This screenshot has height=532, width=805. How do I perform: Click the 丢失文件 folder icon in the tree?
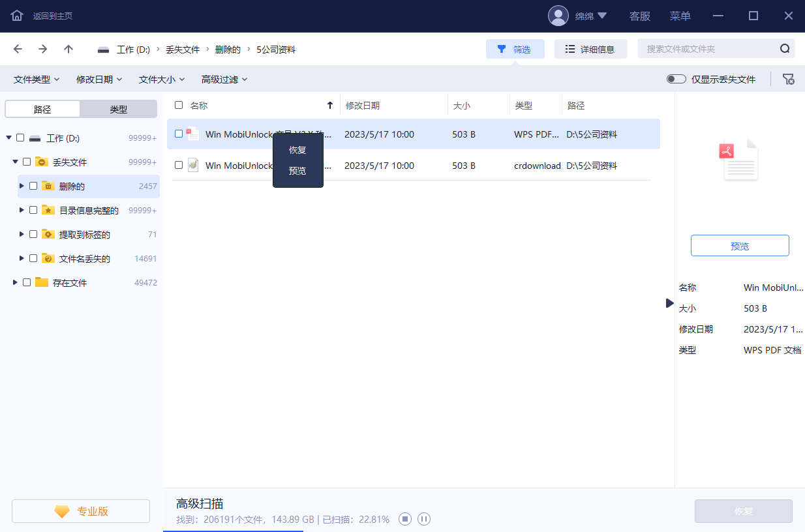click(x=41, y=162)
